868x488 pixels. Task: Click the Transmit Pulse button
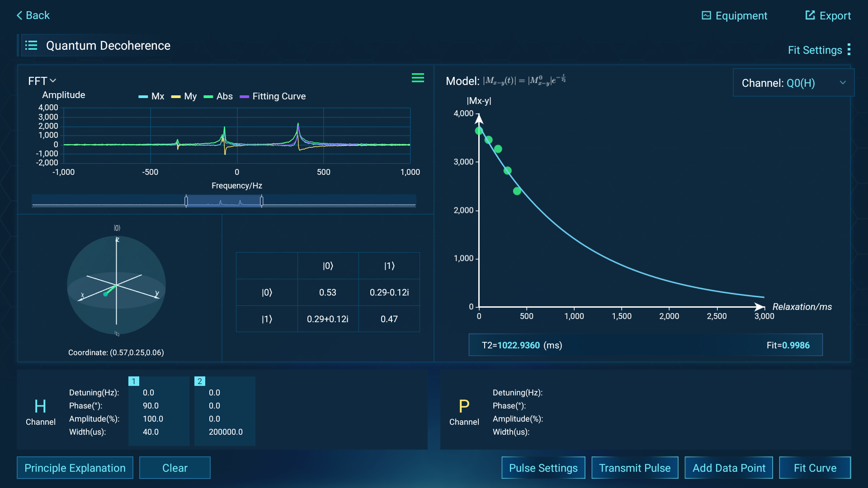click(x=635, y=468)
